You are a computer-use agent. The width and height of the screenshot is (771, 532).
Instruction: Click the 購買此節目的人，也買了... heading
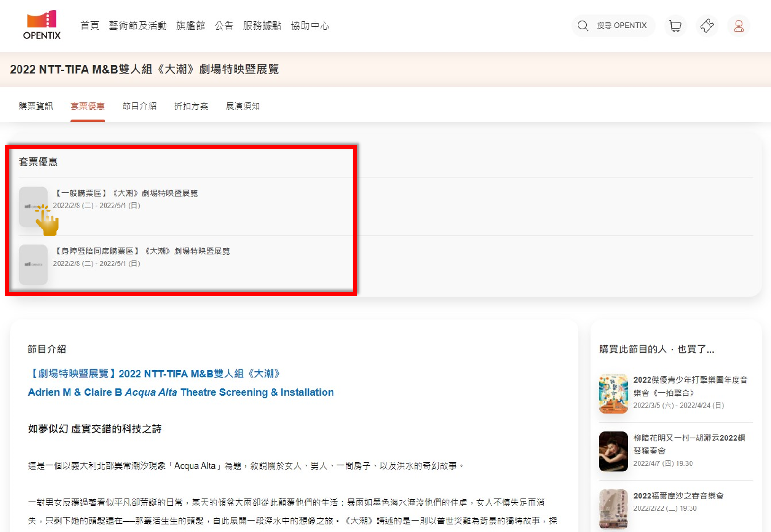(657, 349)
